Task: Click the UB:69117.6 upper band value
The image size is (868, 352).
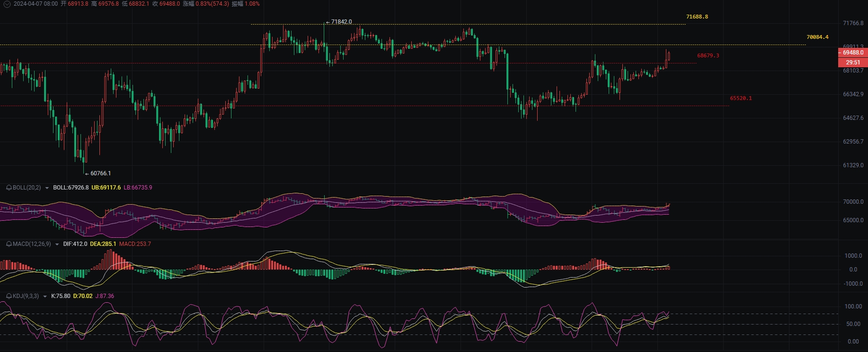Action: [x=106, y=188]
